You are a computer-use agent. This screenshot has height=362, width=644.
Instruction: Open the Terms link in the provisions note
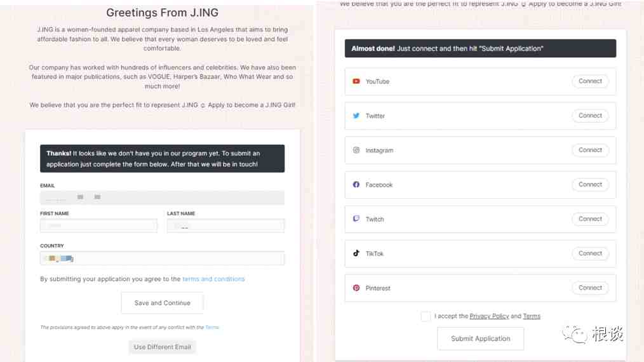pos(212,328)
